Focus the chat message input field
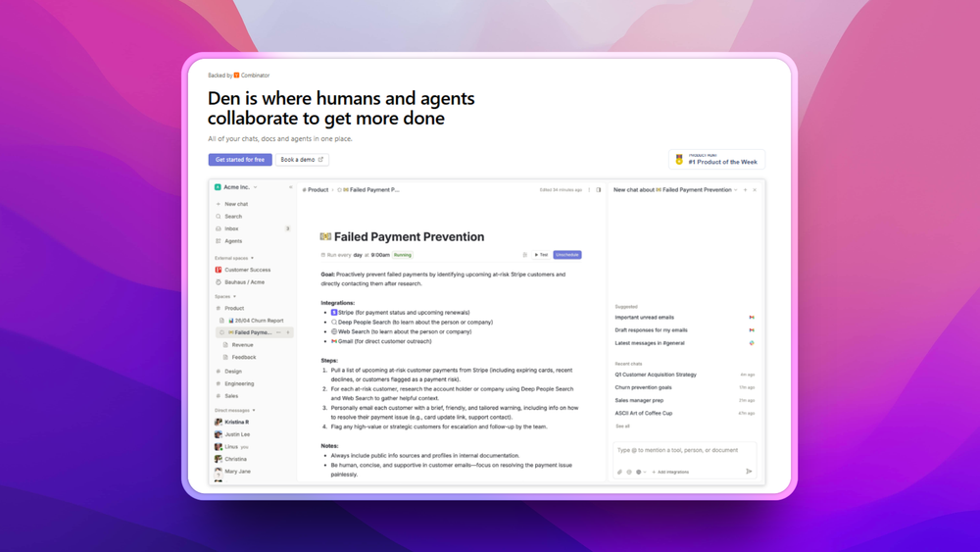 [x=684, y=451]
